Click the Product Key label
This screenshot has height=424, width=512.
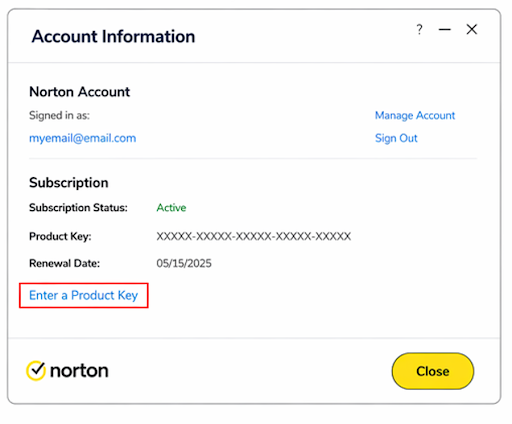pyautogui.click(x=60, y=236)
